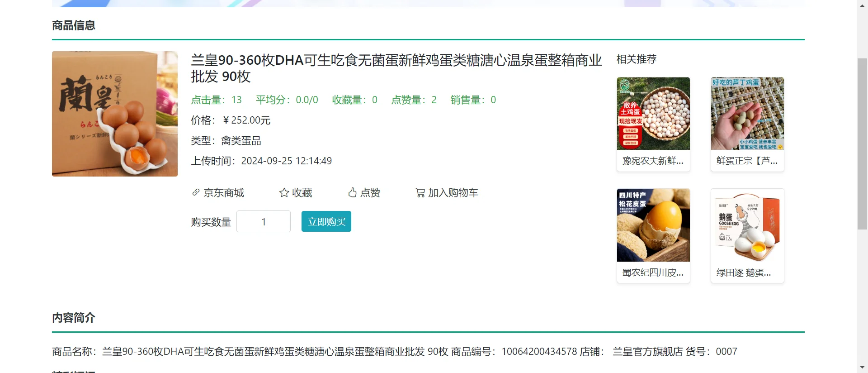This screenshot has height=373, width=868.
Task: Click the 点赞量：2 stat
Action: click(414, 100)
